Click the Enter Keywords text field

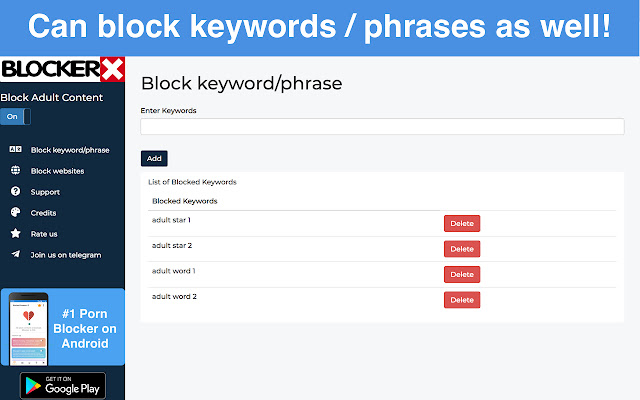tap(382, 127)
